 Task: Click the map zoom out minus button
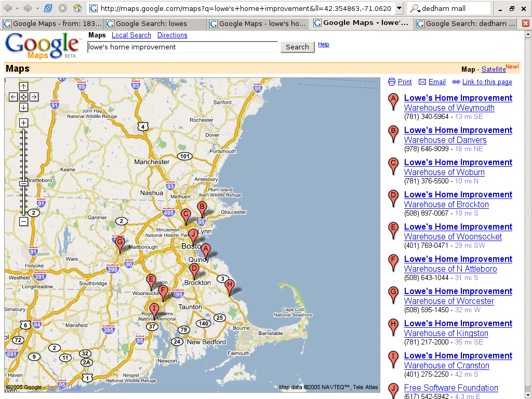[x=23, y=222]
